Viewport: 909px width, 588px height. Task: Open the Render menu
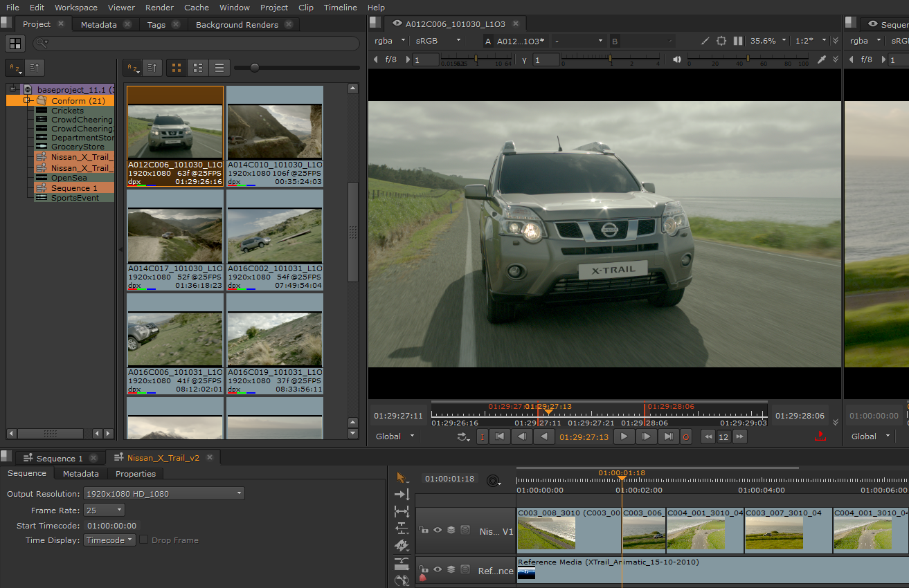point(159,8)
